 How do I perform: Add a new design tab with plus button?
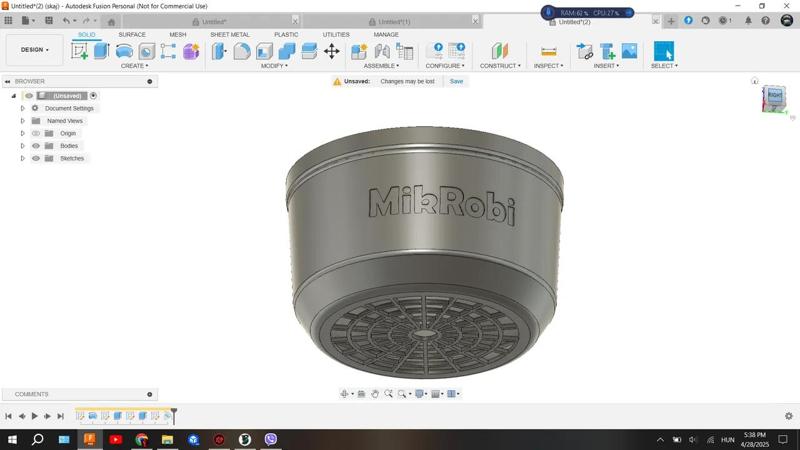pyautogui.click(x=671, y=21)
